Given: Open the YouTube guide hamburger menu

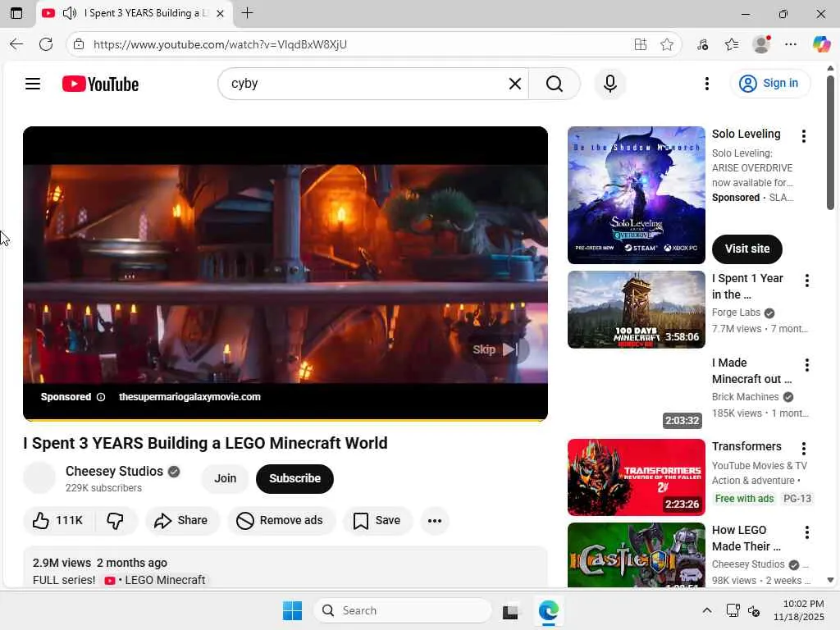Looking at the screenshot, I should coord(33,84).
